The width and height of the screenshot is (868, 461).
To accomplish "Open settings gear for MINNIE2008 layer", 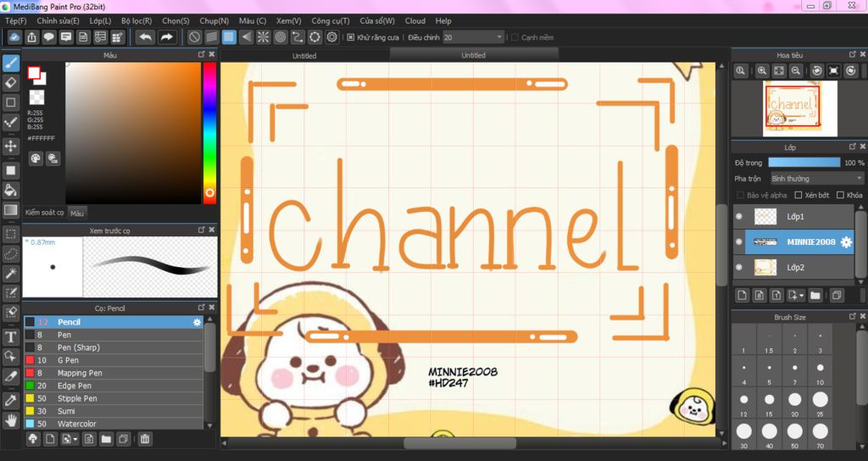I will coord(846,242).
